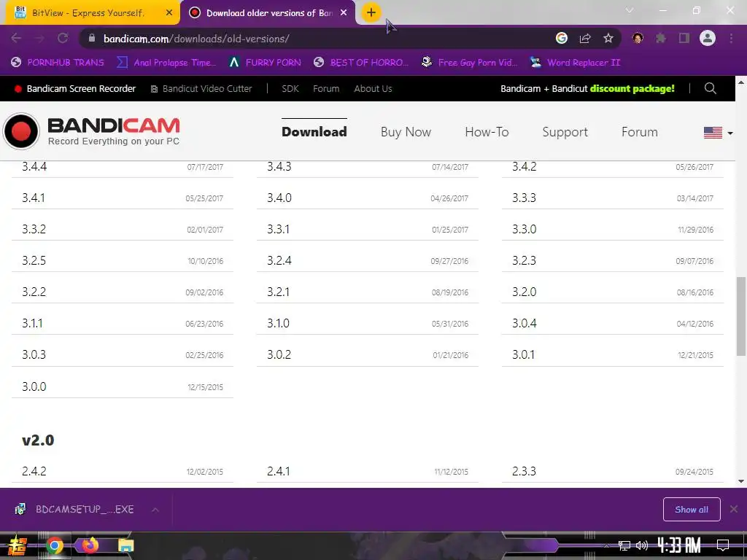Click the page vertical scrollbar thumb
The image size is (747, 560).
[741, 316]
